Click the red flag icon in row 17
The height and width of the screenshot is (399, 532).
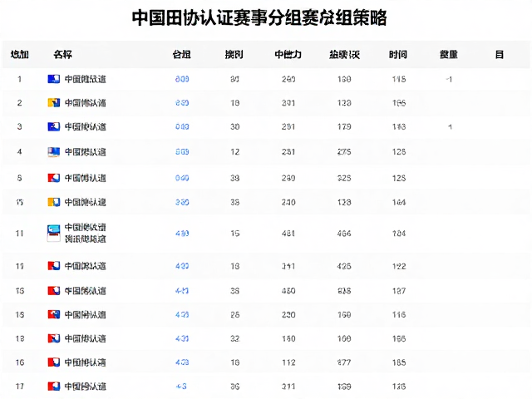point(53,386)
